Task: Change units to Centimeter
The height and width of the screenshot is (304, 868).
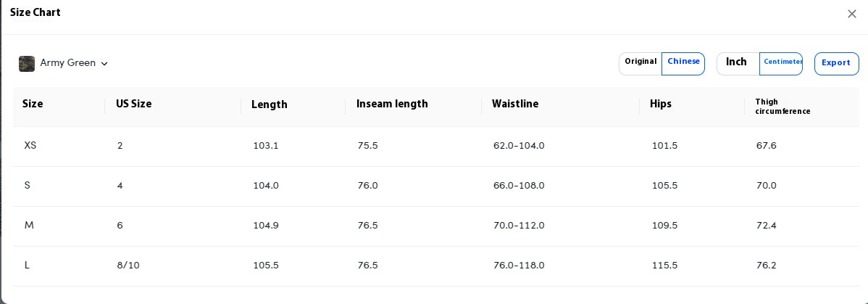Action: 783,62
